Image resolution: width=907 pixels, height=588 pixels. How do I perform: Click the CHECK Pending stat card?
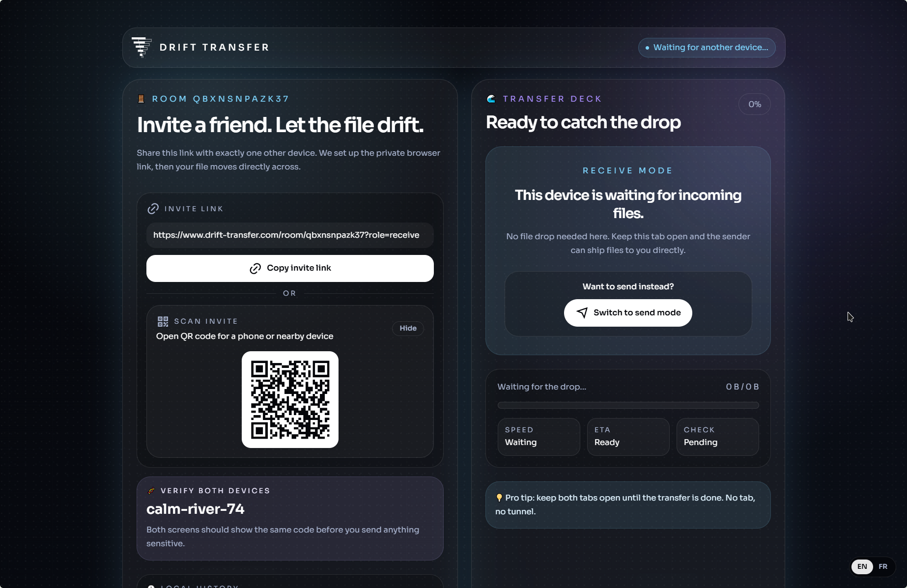click(x=717, y=437)
